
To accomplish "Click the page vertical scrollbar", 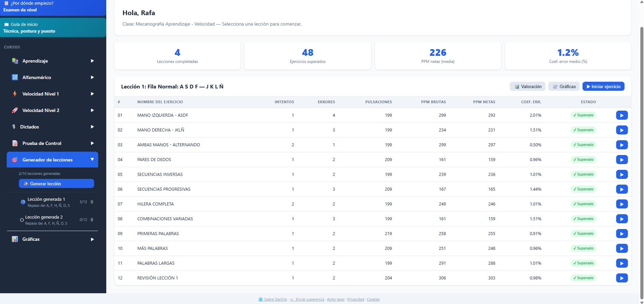I will 642,163.
